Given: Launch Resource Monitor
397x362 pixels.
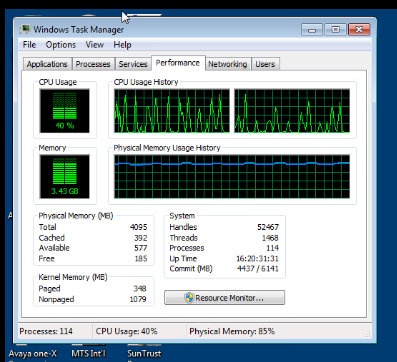Looking at the screenshot, I should point(225,298).
